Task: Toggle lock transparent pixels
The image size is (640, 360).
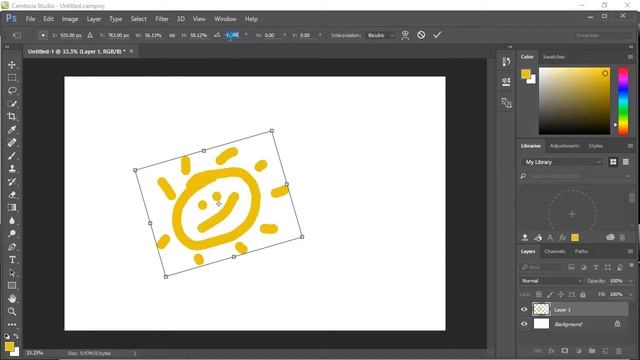Action: point(539,294)
